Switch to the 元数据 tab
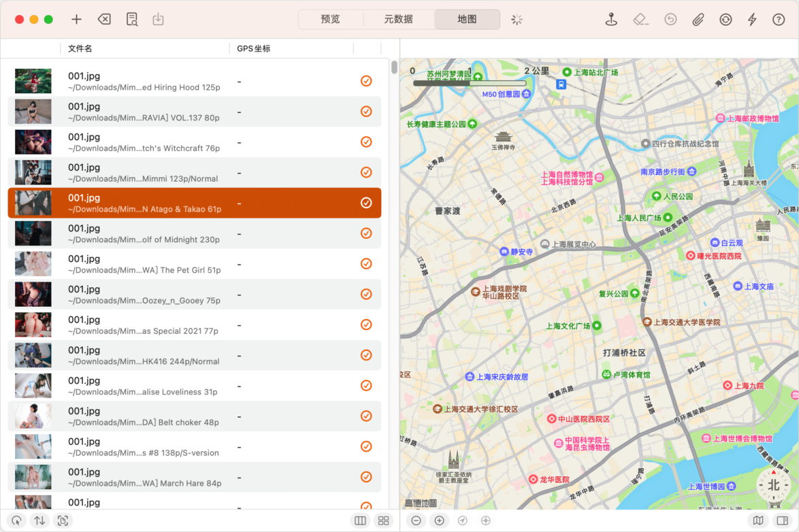Viewport: 799px width, 532px height. (x=399, y=19)
